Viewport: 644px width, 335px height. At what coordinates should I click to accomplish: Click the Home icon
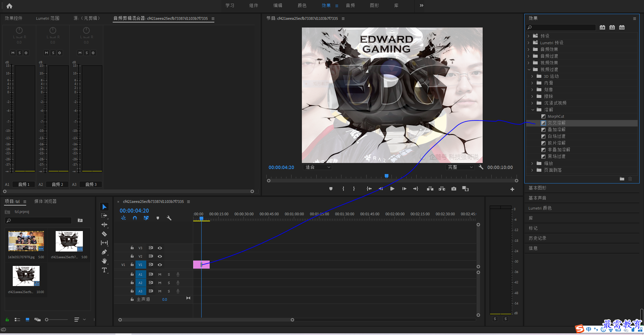click(9, 6)
